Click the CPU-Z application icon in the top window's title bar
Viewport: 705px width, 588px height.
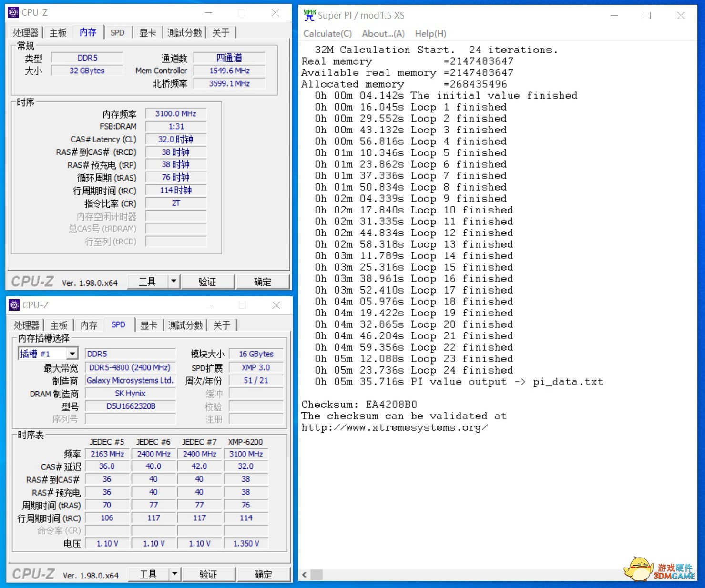(x=13, y=12)
